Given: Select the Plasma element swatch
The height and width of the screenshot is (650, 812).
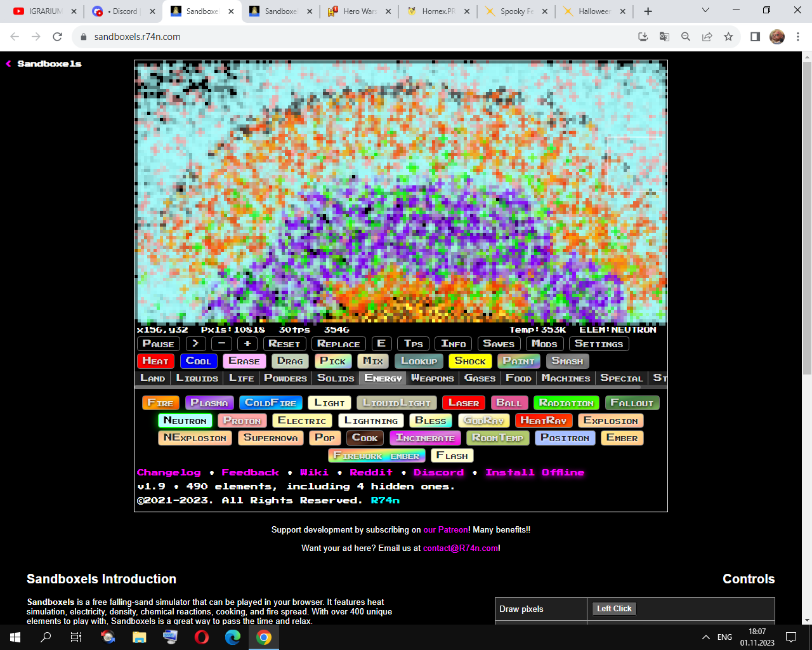Looking at the screenshot, I should pyautogui.click(x=209, y=403).
